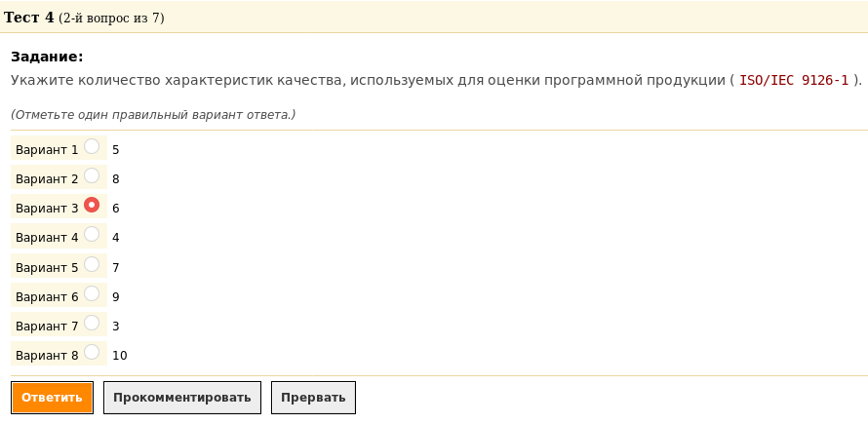Click answer value 10
The image size is (868, 424).
pyautogui.click(x=120, y=356)
